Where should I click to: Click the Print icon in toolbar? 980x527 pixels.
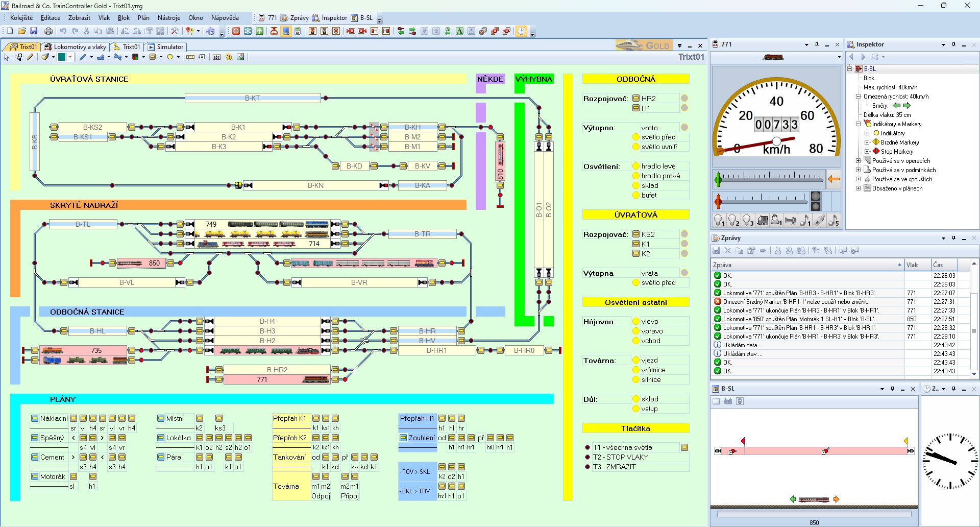tap(48, 31)
